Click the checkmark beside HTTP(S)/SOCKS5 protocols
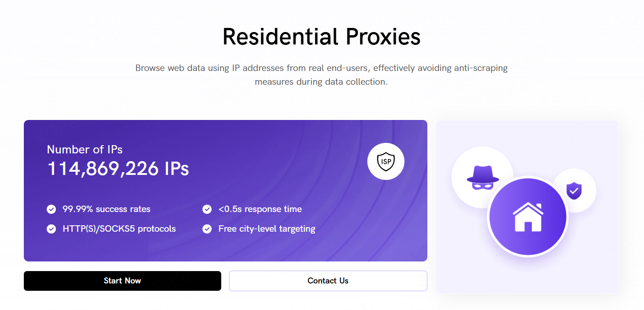The image size is (644, 310). [x=51, y=228]
